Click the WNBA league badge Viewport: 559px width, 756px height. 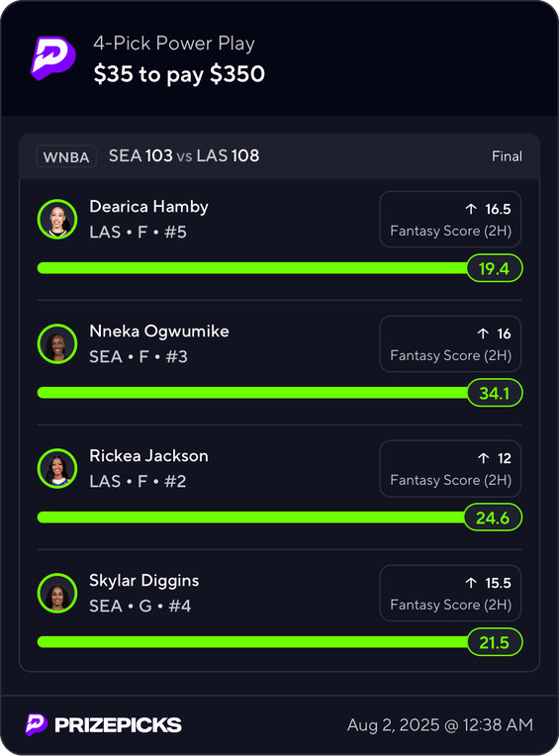click(66, 156)
